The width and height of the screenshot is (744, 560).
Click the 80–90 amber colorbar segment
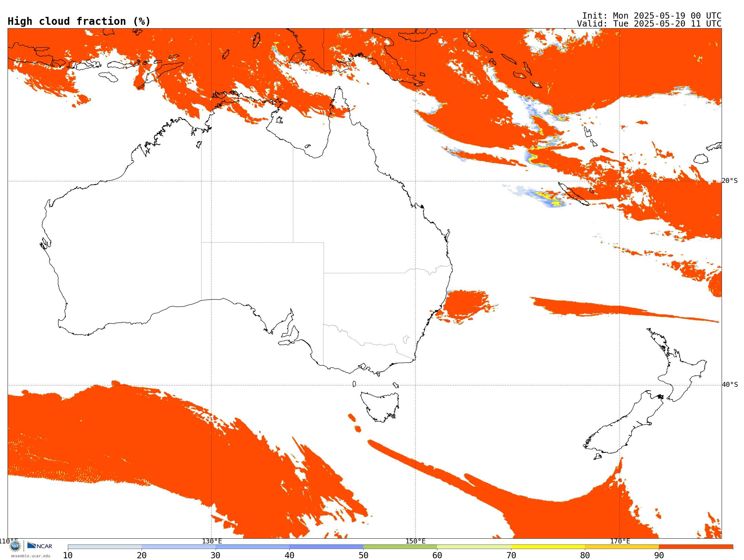[x=622, y=547]
